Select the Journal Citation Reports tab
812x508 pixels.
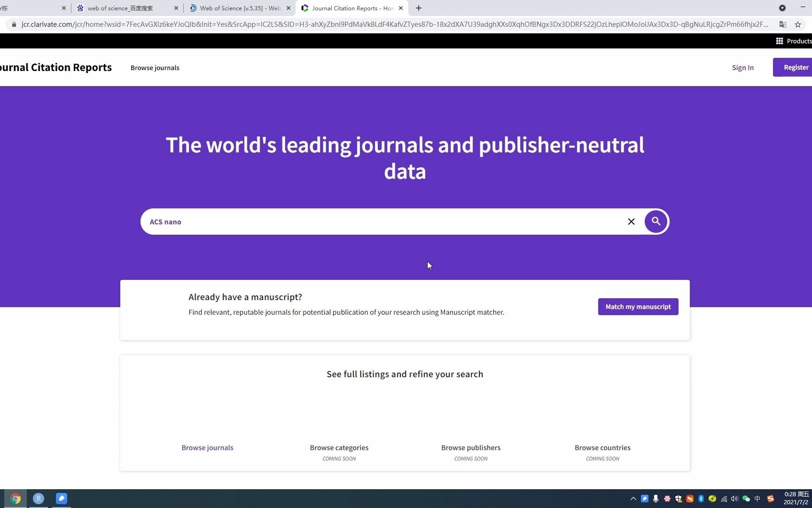pos(352,8)
